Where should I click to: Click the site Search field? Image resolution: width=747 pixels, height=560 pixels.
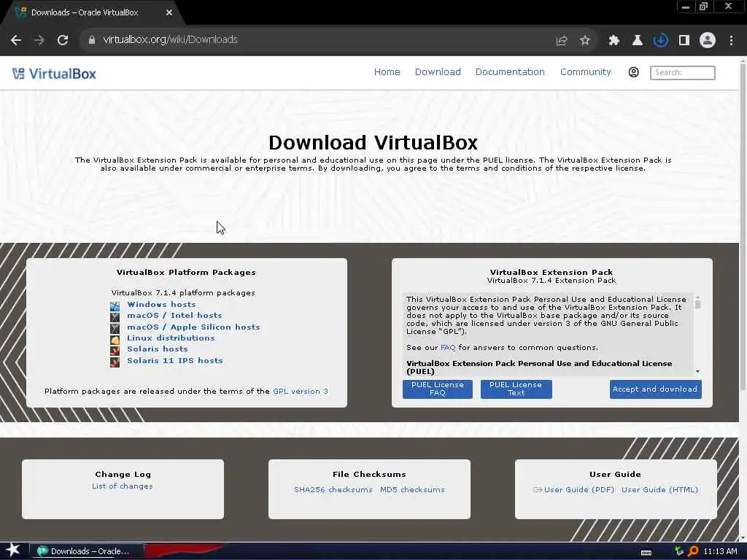pyautogui.click(x=683, y=72)
